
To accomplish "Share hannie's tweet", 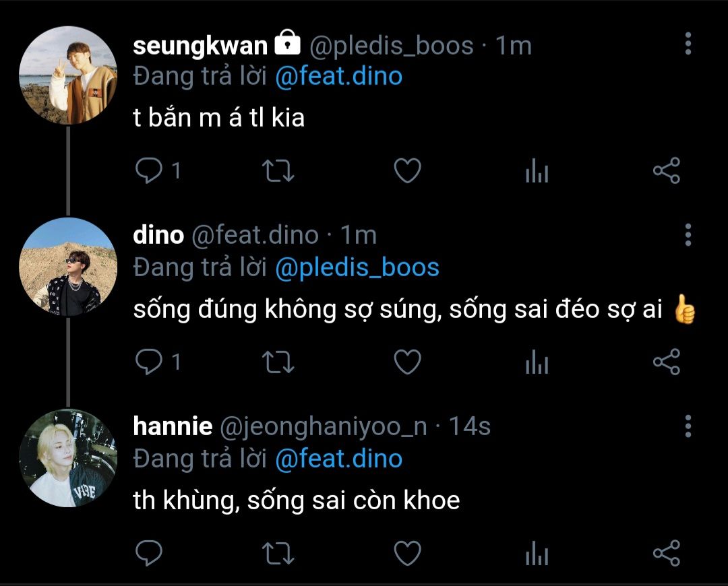I will point(667,554).
